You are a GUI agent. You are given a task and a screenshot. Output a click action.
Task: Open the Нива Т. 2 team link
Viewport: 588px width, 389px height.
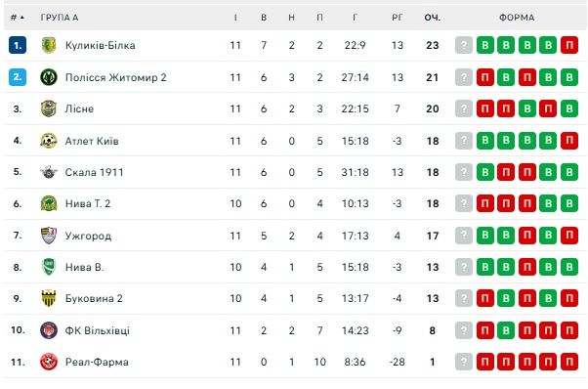(88, 203)
